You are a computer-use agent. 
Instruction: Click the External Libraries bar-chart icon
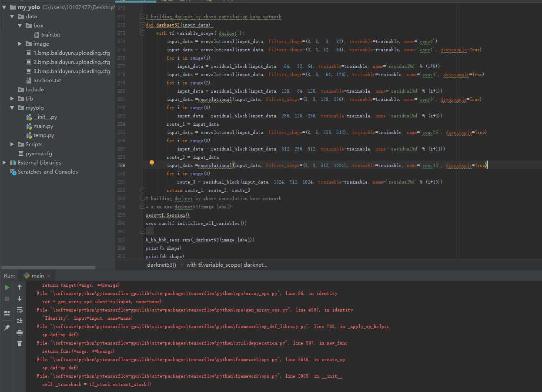tap(13, 162)
